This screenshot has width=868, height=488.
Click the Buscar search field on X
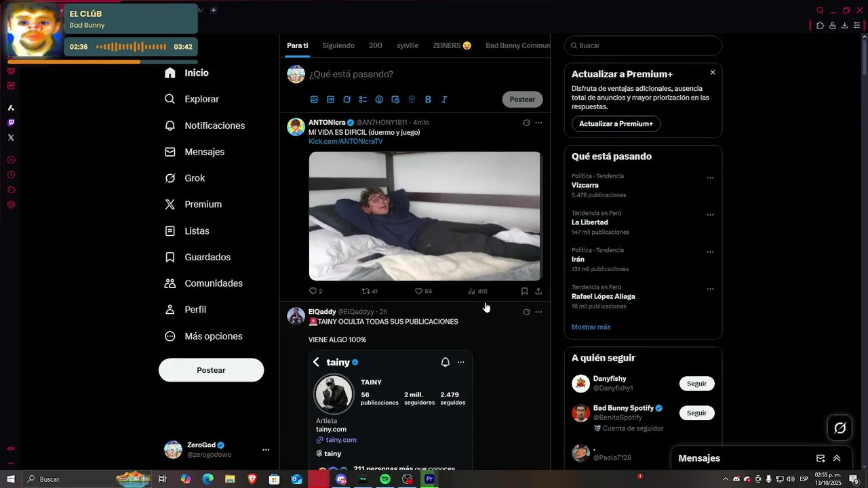tap(643, 45)
